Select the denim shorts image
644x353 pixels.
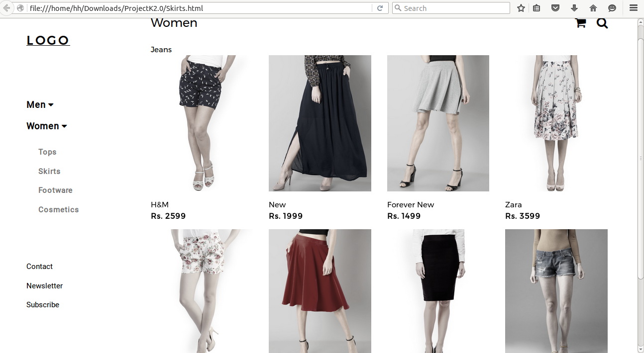coord(556,291)
